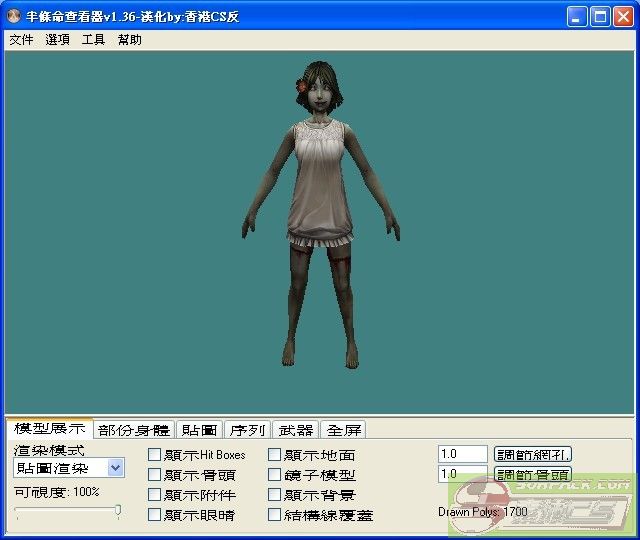Go to the 武器 tab

[x=296, y=430]
